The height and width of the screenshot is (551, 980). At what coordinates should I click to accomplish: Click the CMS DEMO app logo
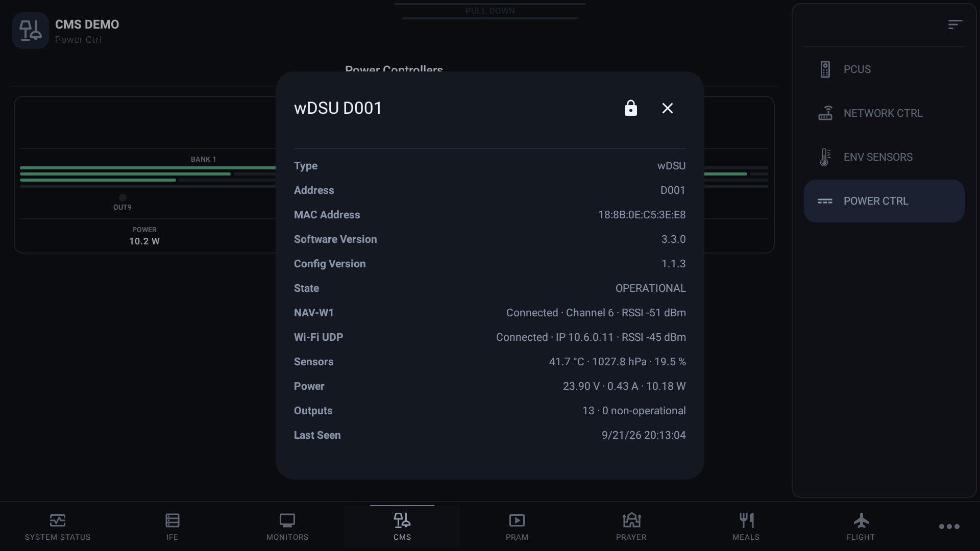pos(31,31)
